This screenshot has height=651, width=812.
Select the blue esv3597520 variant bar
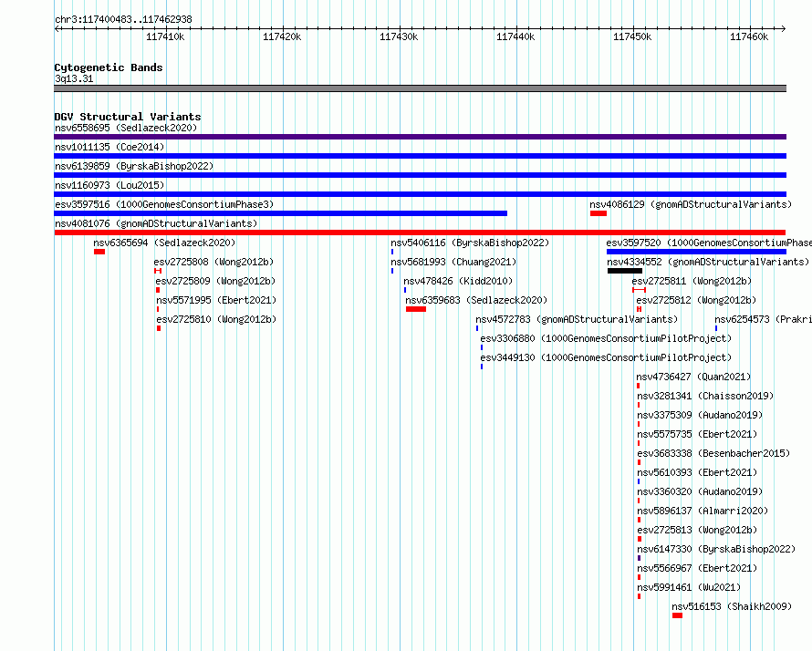tap(696, 252)
